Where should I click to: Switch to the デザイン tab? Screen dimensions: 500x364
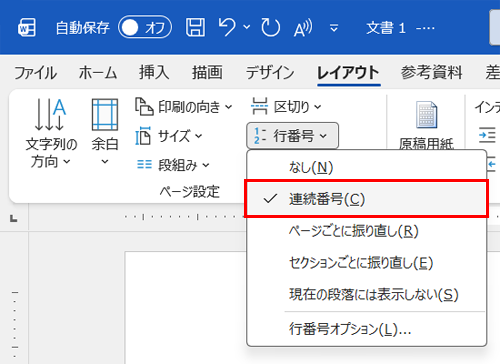point(270,73)
